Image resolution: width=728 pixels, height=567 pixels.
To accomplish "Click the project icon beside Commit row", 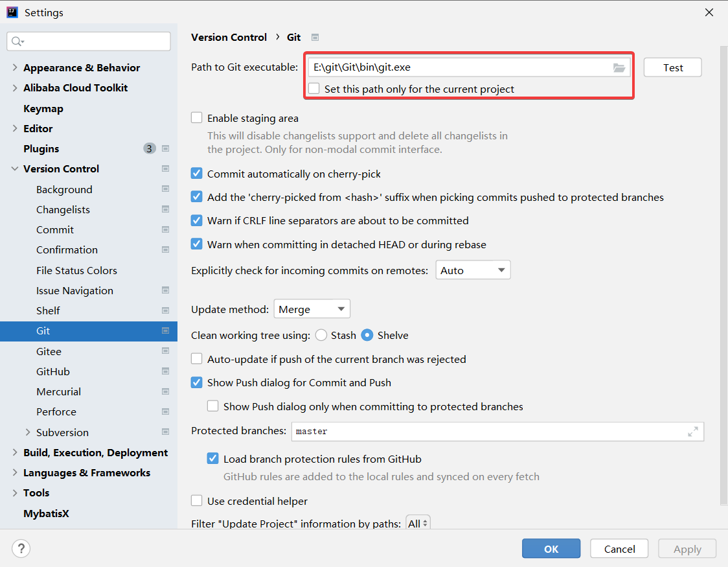I will (x=165, y=229).
